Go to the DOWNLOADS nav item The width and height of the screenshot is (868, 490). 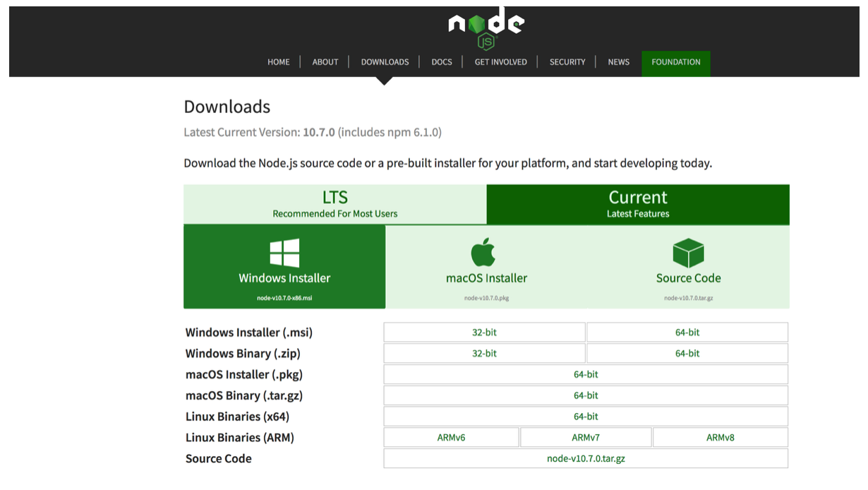(x=385, y=62)
